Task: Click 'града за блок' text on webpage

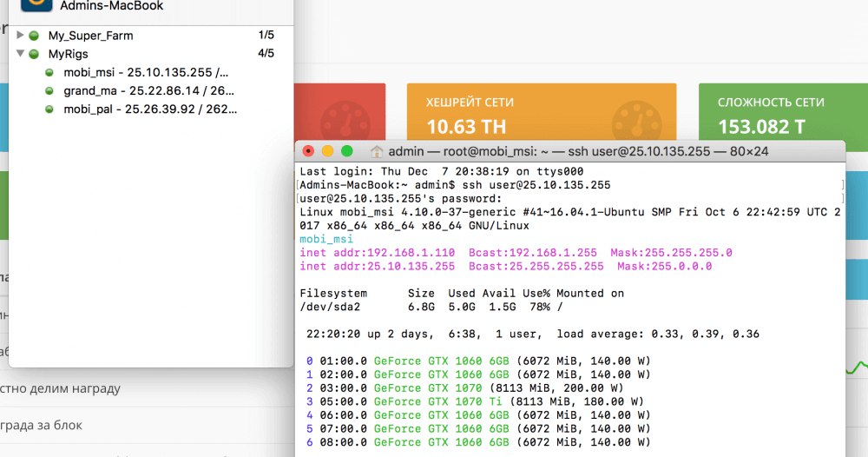Action: click(x=41, y=426)
